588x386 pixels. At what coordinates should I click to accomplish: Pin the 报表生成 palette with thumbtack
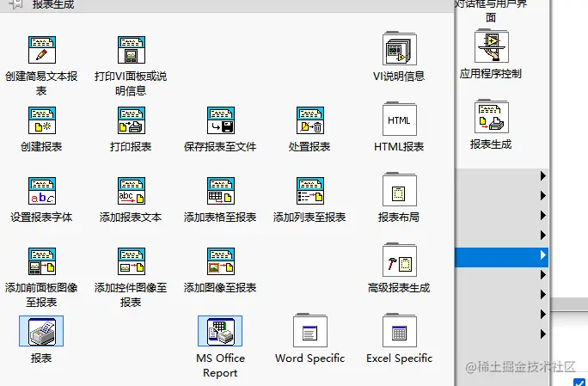point(16,4)
